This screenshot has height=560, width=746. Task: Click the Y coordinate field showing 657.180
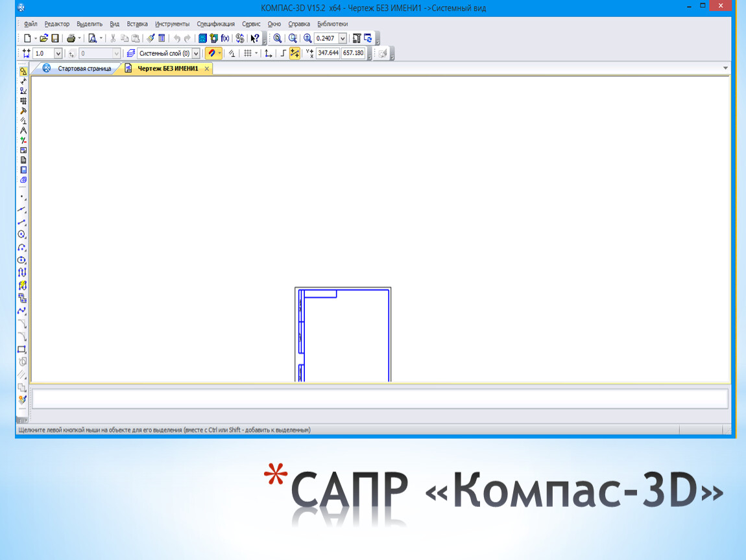click(x=353, y=53)
